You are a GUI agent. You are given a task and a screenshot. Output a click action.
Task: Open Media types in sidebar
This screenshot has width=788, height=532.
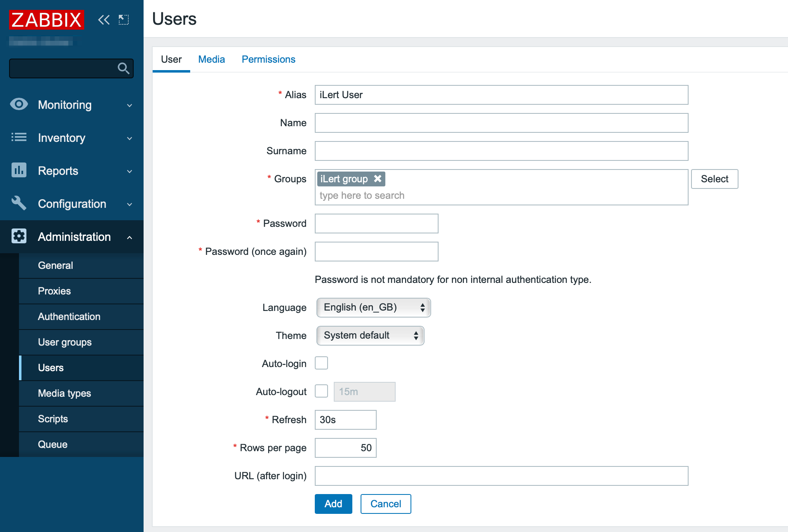(x=64, y=393)
